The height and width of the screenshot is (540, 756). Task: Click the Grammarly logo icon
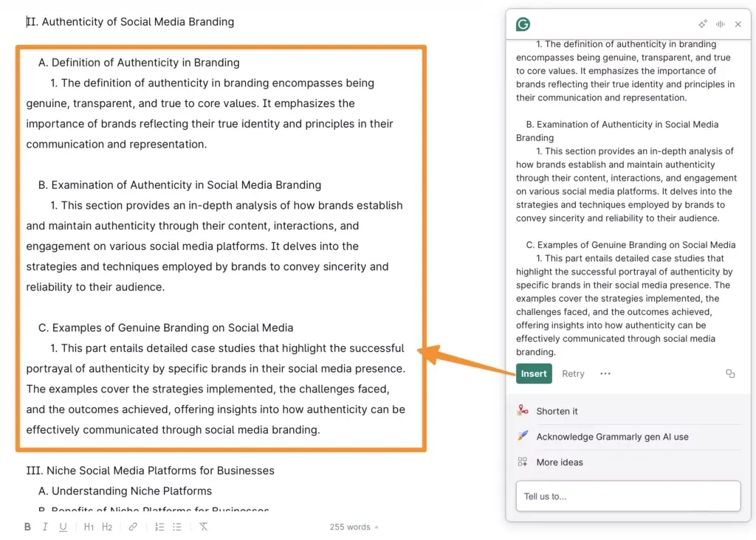click(523, 24)
